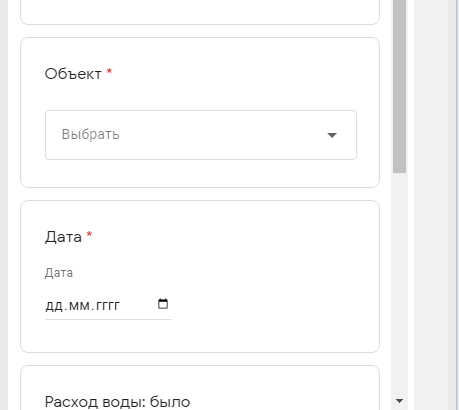
Task: Click the partially visible card at top
Action: tap(200, 12)
